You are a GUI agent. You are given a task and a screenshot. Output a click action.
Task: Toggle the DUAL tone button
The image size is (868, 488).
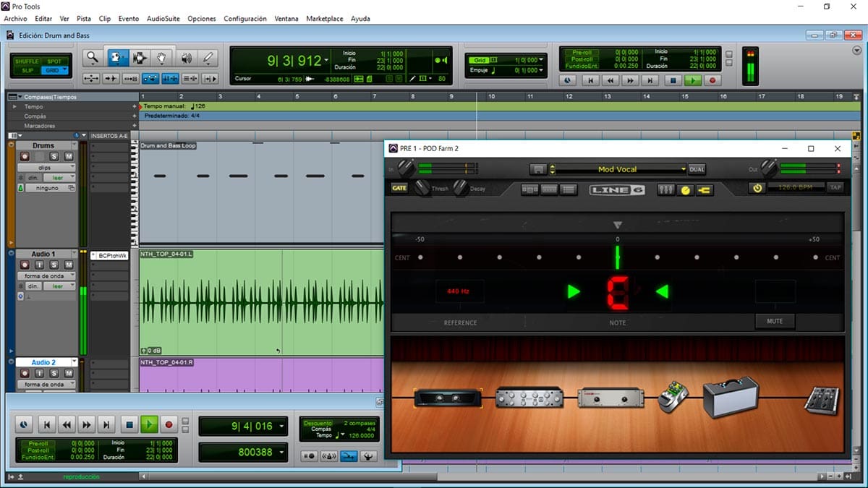tap(697, 169)
